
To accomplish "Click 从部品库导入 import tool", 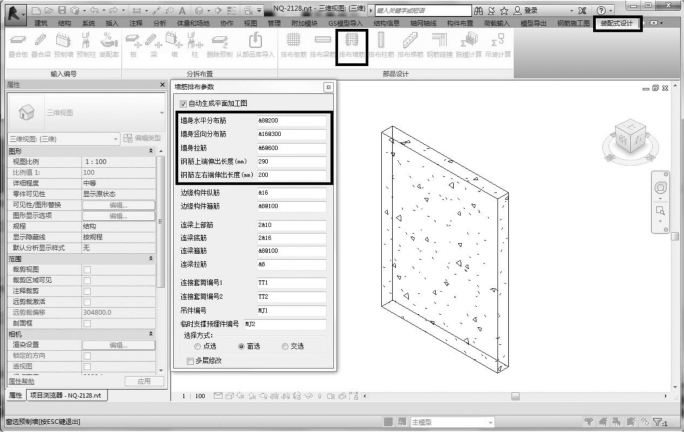I will pos(255,45).
